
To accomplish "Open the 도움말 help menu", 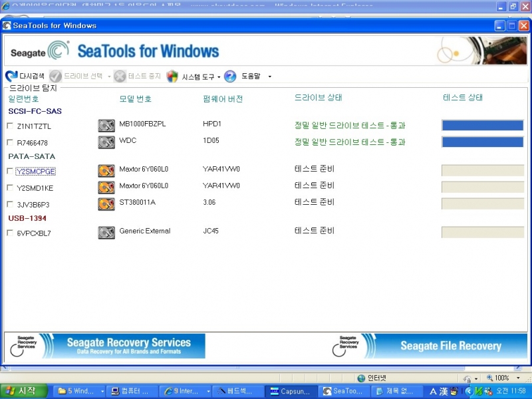I will coord(251,76).
